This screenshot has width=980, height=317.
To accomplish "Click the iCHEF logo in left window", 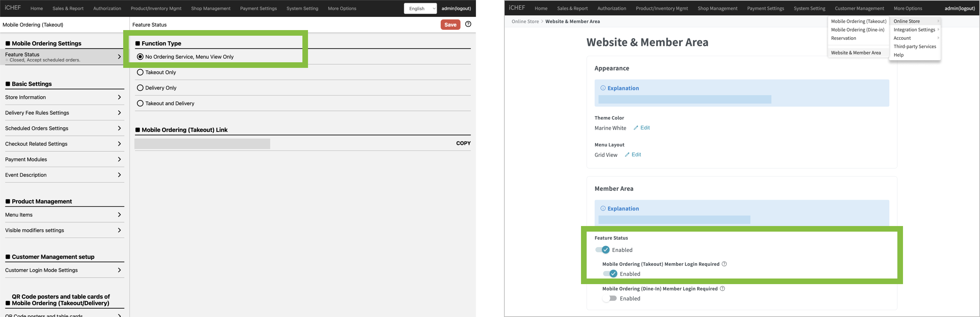I will (x=13, y=8).
